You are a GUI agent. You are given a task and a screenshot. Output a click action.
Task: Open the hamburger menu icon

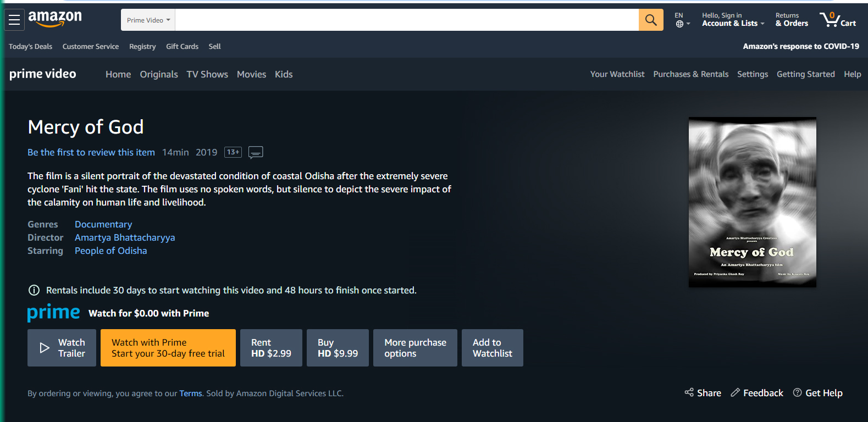pyautogui.click(x=14, y=20)
